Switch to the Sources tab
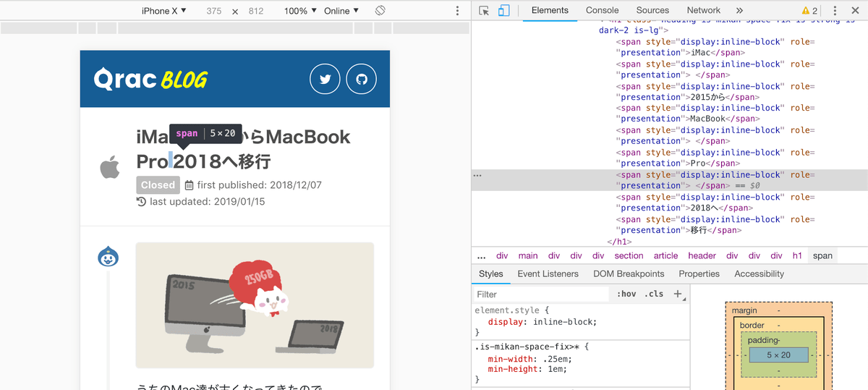This screenshot has height=390, width=868. coord(652,10)
